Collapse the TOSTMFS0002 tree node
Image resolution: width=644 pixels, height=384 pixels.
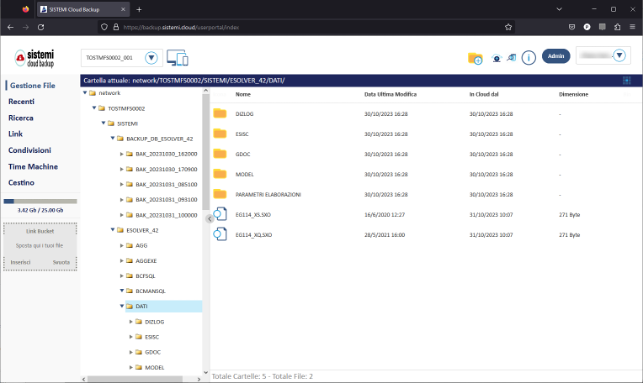(94, 108)
